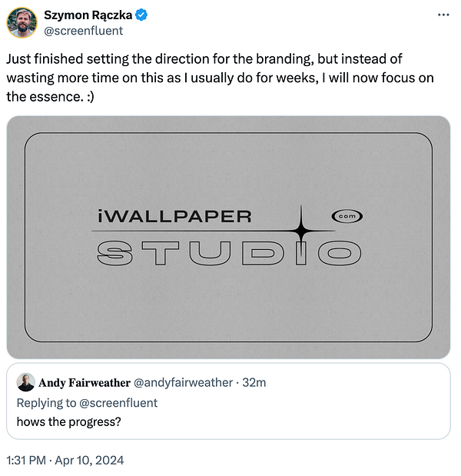Viewport: 461px width, 476px height.
Task: Click the oval .com badge in the image
Action: pyautogui.click(x=347, y=217)
